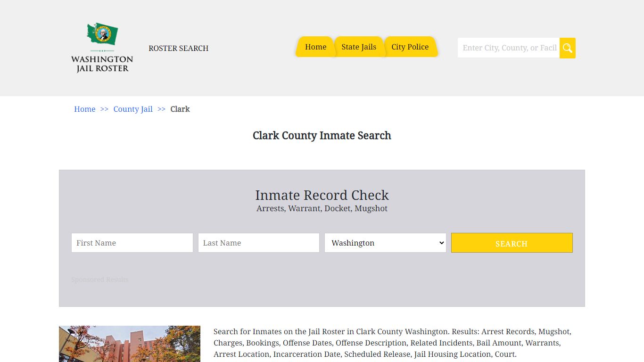644x362 pixels.
Task: Focus the city, county, or facility search box
Action: [x=509, y=48]
